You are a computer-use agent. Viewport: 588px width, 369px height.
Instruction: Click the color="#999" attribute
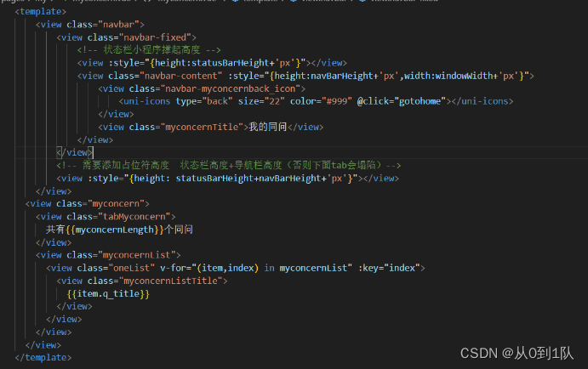(x=321, y=101)
